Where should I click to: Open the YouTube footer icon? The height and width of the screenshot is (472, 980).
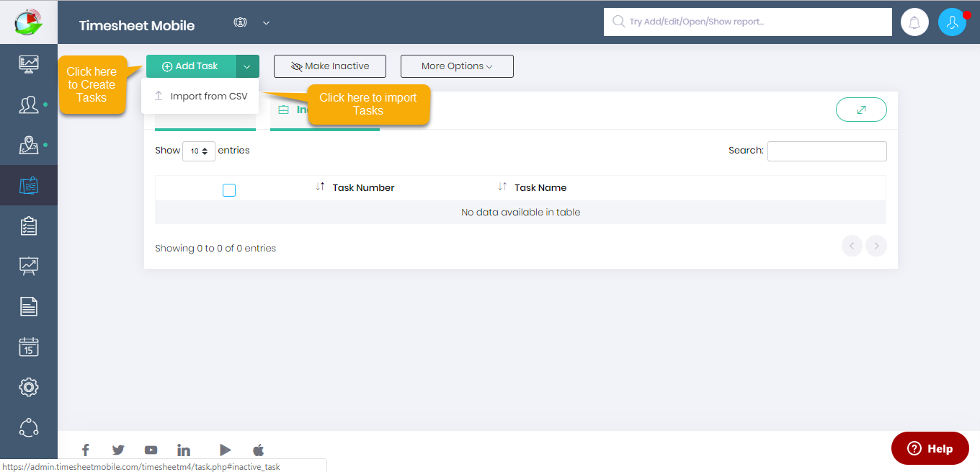151,450
